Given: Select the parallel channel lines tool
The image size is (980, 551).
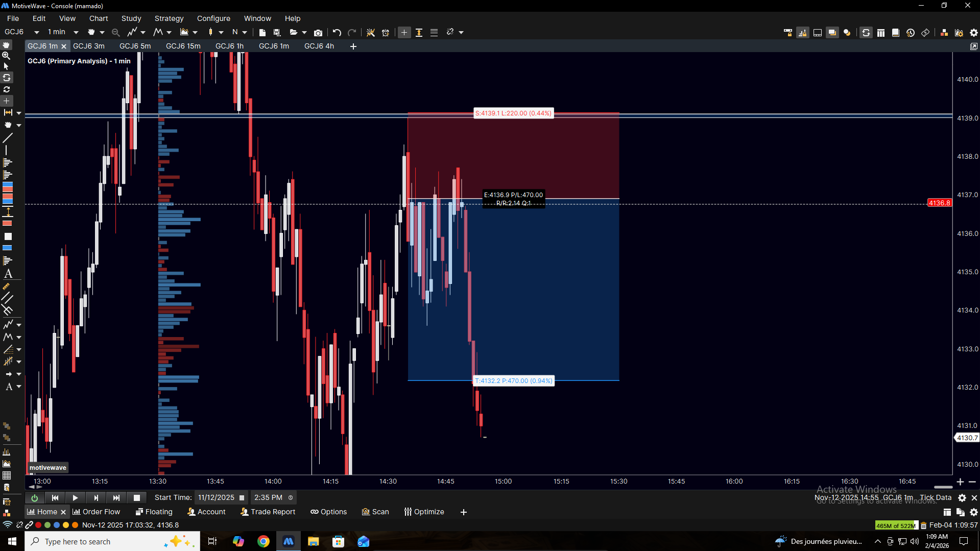Looking at the screenshot, I should [7, 297].
